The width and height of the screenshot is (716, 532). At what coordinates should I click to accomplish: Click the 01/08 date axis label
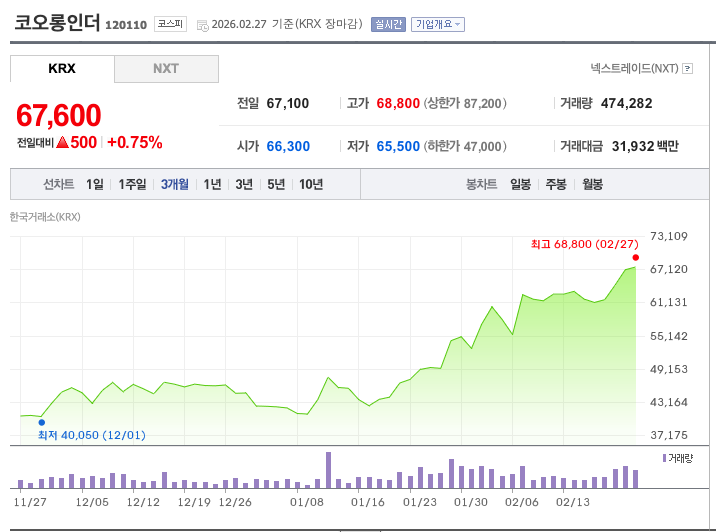coord(307,502)
